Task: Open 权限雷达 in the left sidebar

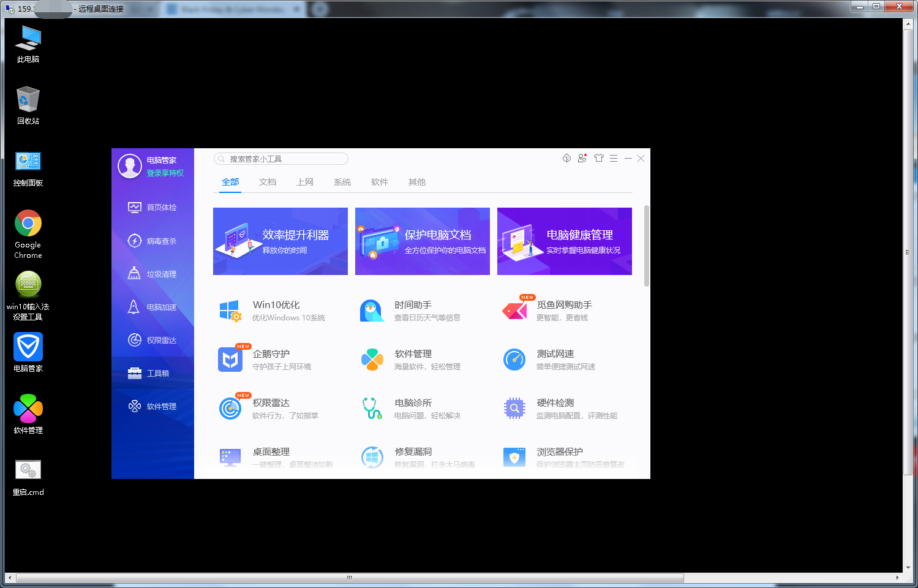Action: click(152, 340)
